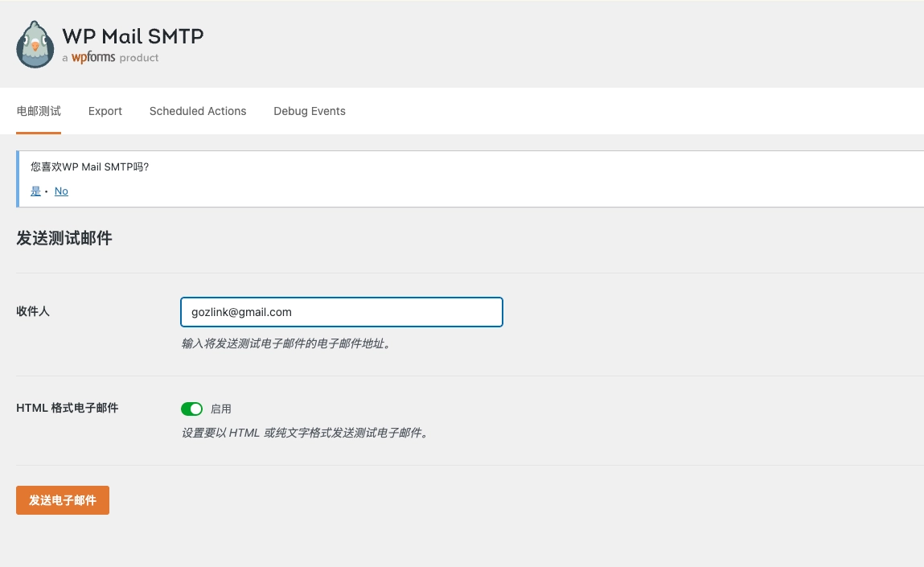924x567 pixels.
Task: Click the HTML 格式电子邮件 label
Action: click(x=68, y=408)
